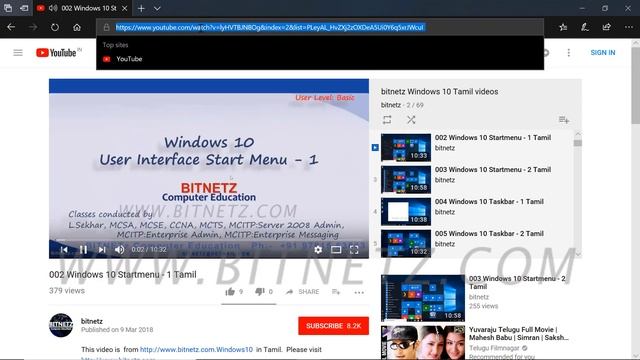Image resolution: width=640 pixels, height=360 pixels.
Task: Open bitnetz channel name link
Action: (x=92, y=321)
